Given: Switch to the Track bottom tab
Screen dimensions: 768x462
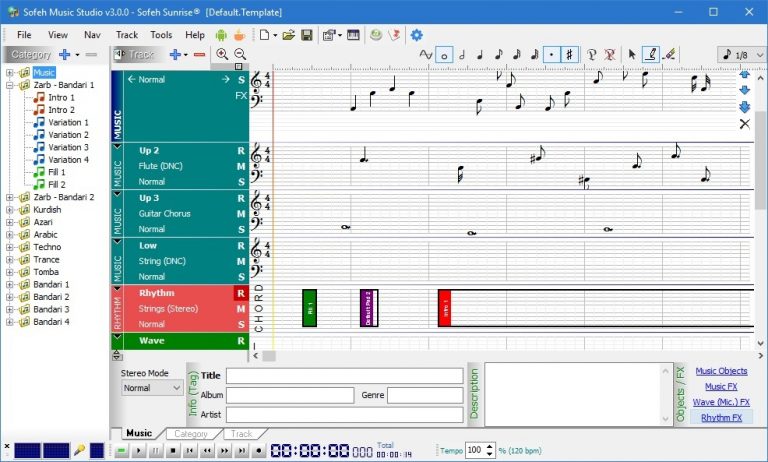Looking at the screenshot, I should pos(241,434).
